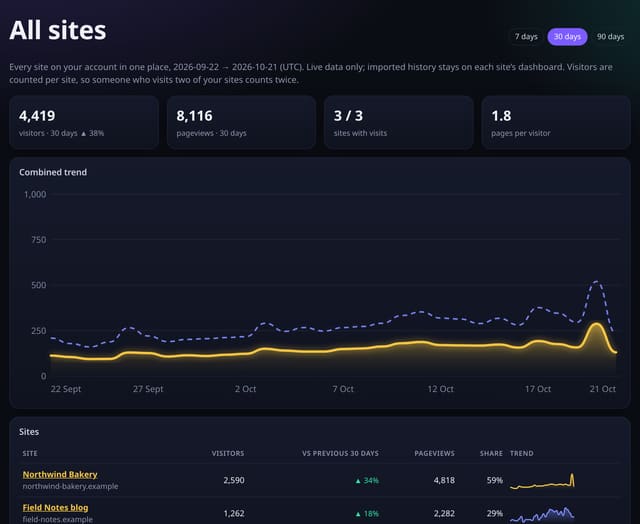
Task: Click the 22 Sept axis label
Action: (66, 389)
